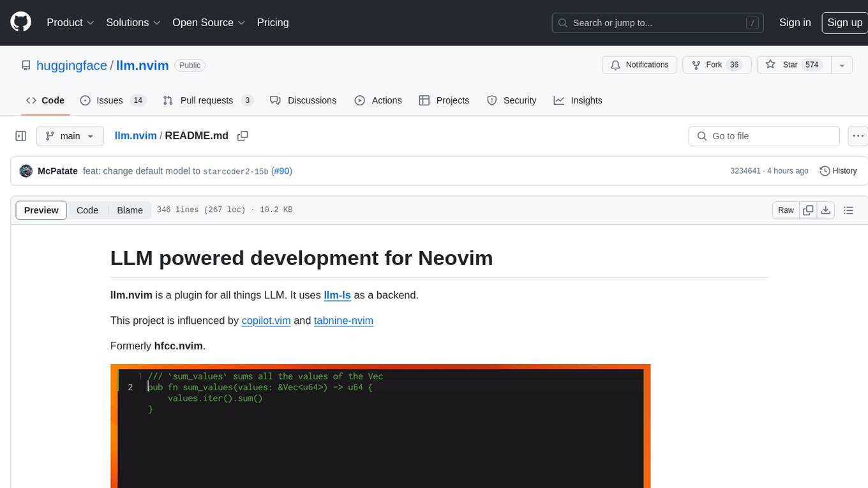
Task: Open the Projects tab
Action: [444, 100]
